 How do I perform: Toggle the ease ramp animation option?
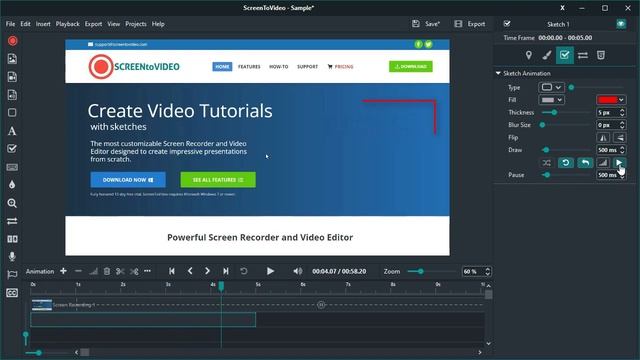tap(603, 163)
